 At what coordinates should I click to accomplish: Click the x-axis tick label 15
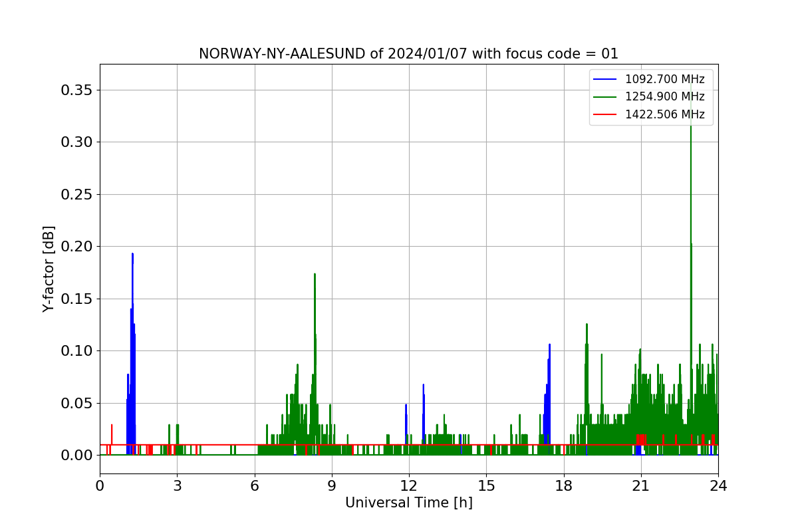(x=486, y=485)
